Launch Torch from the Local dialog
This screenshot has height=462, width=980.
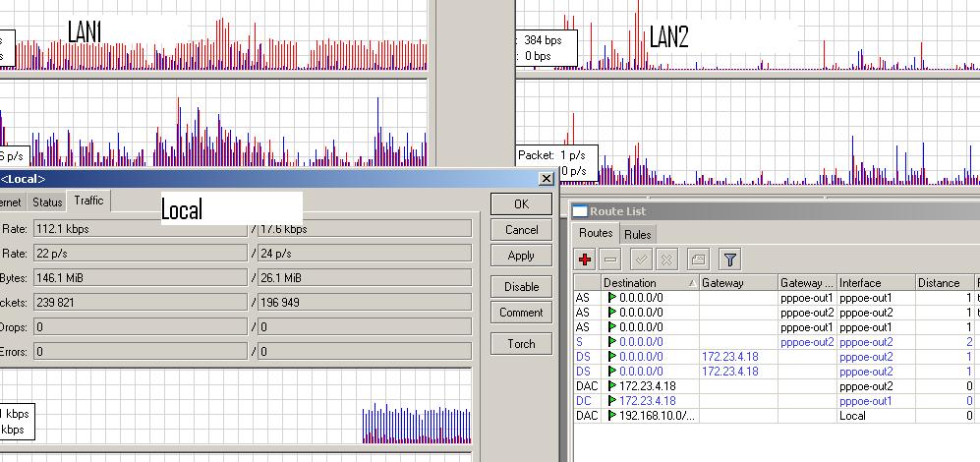[521, 343]
